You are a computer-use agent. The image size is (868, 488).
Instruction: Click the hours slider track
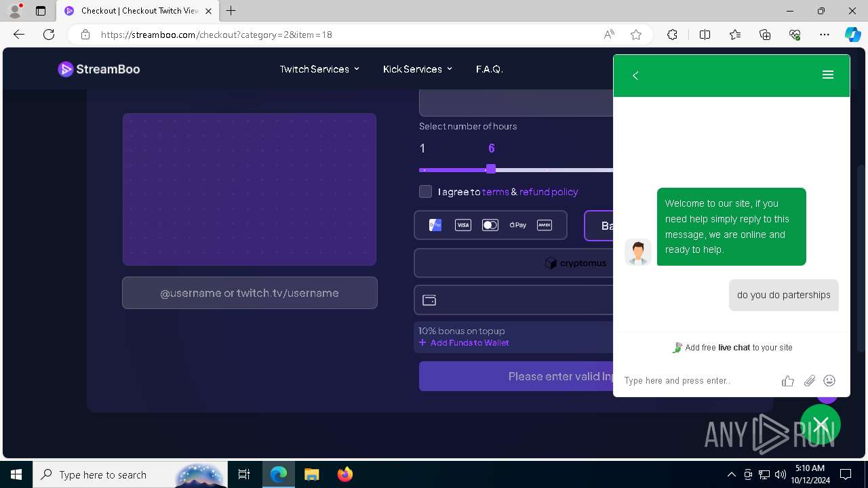[516, 169]
